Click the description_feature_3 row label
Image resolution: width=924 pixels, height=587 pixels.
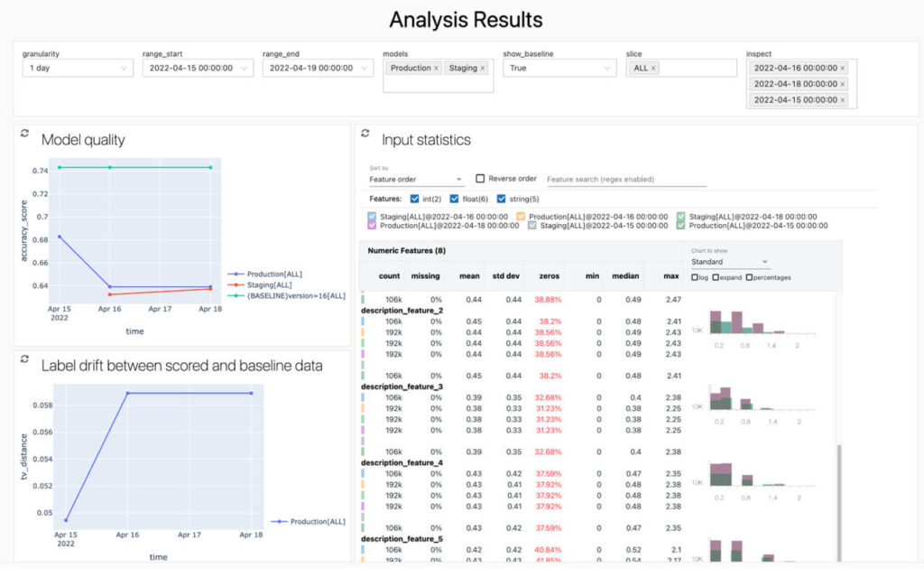pos(402,387)
